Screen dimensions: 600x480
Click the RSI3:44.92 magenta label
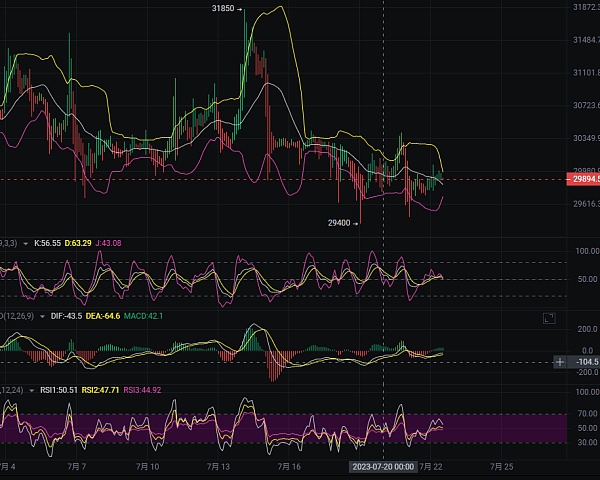click(x=143, y=390)
